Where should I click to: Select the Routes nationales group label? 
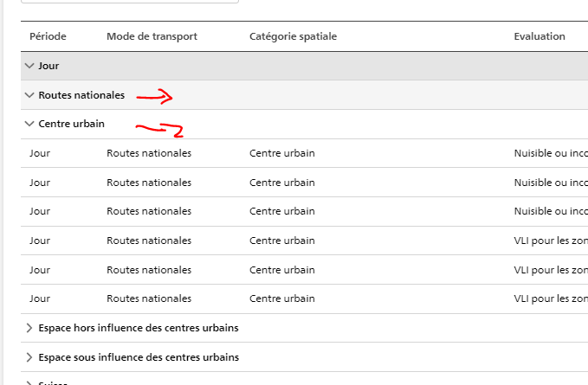pos(81,95)
